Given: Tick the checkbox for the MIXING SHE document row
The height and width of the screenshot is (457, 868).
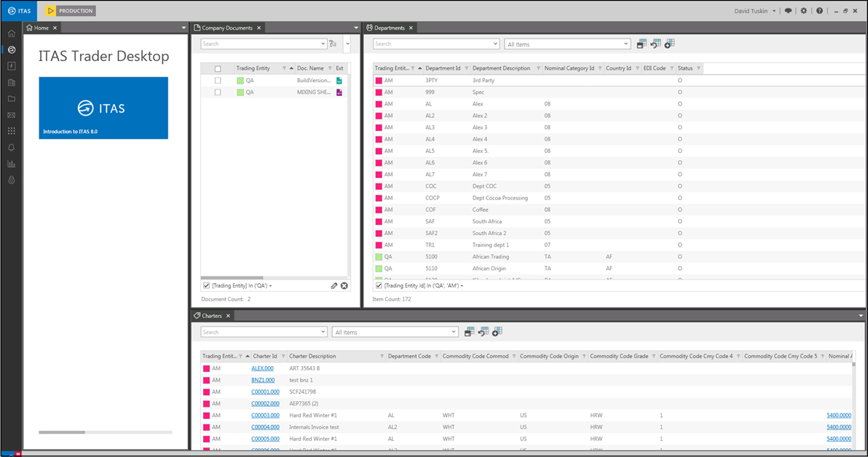Looking at the screenshot, I should click(x=218, y=92).
